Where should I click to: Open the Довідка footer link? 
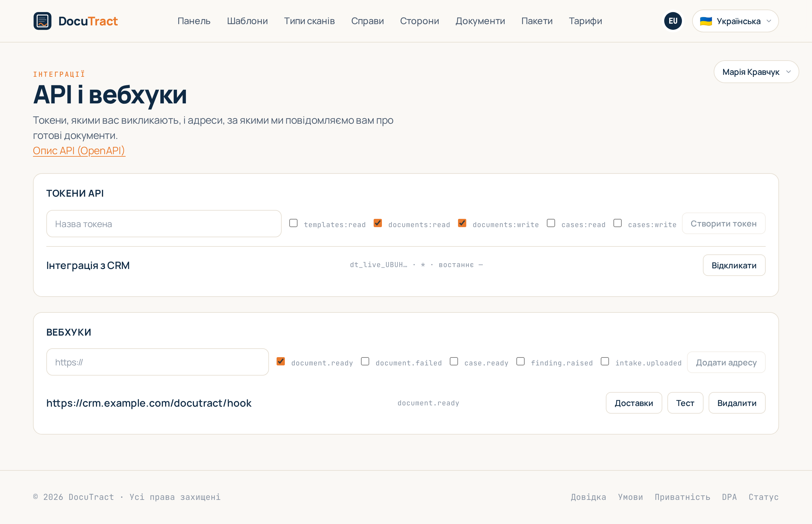588,497
